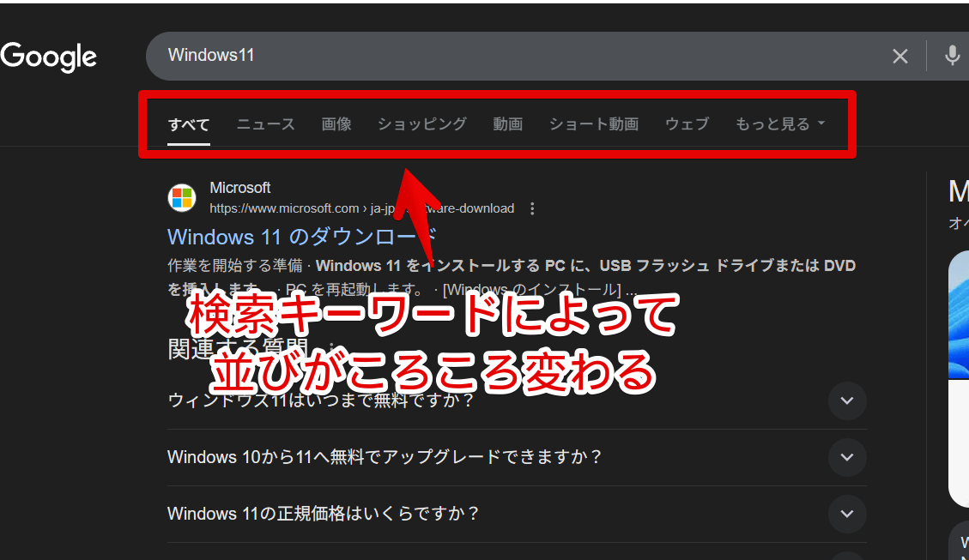Select the ウェブ tab
The image size is (969, 560).
[x=687, y=124]
